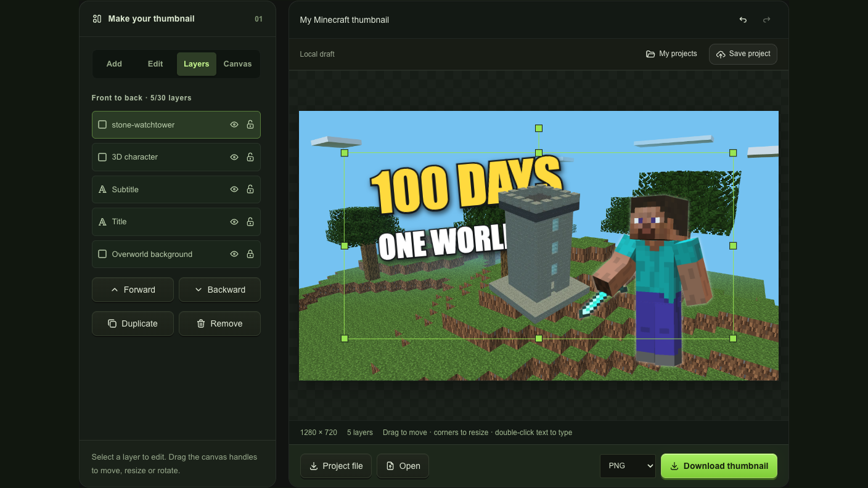Click the layout icon beside Make your thumbnail

[x=97, y=19]
